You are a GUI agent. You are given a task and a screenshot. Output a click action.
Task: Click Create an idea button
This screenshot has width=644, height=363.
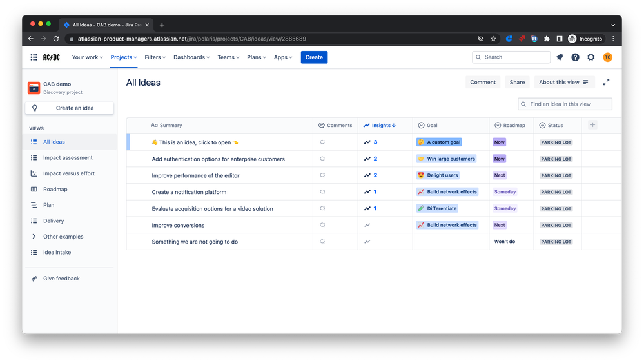point(70,108)
